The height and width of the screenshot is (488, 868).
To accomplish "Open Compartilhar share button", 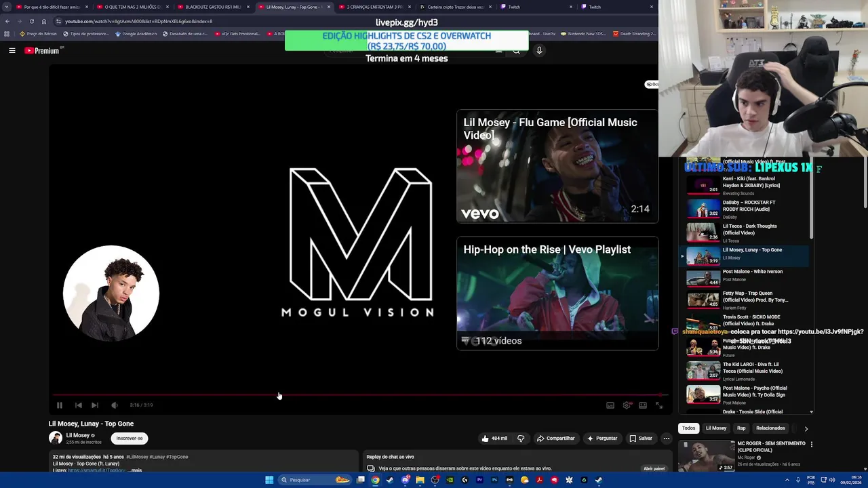I will [555, 439].
